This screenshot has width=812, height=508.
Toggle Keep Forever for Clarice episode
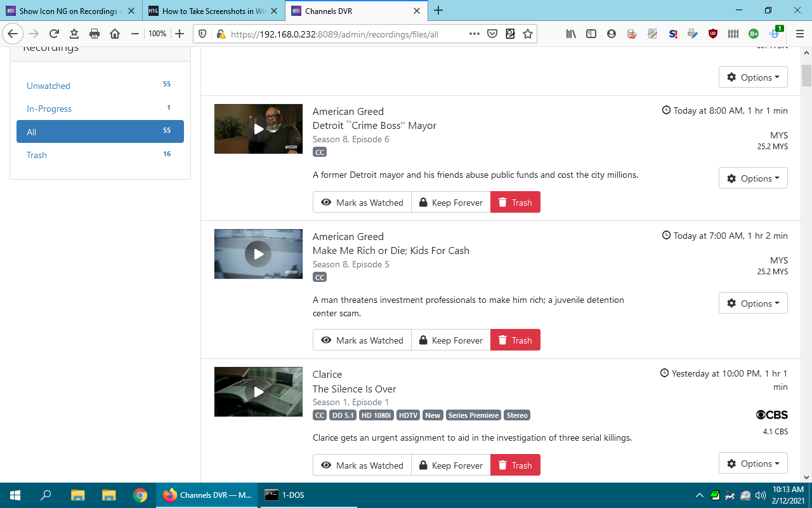tap(450, 465)
